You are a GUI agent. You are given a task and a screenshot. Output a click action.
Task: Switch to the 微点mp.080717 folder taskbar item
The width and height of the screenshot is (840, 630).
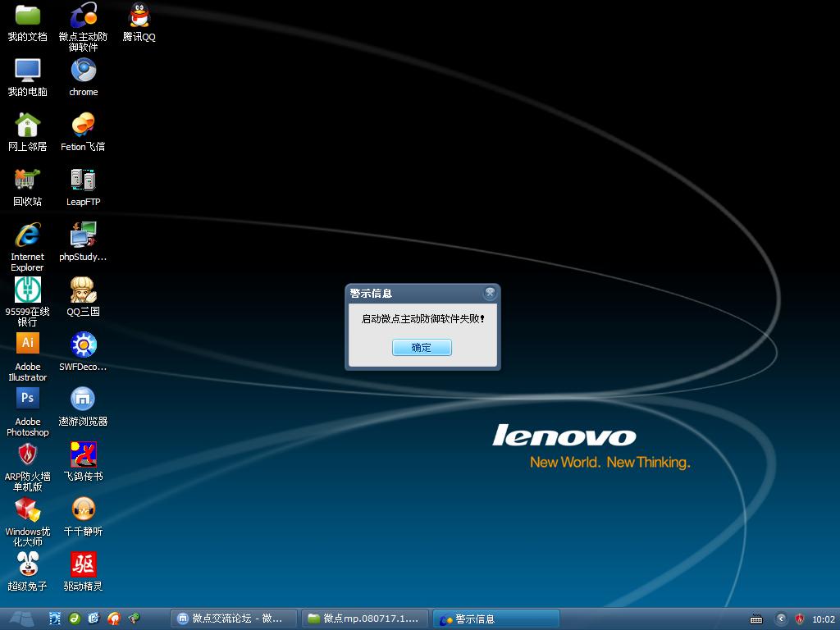[x=364, y=619]
